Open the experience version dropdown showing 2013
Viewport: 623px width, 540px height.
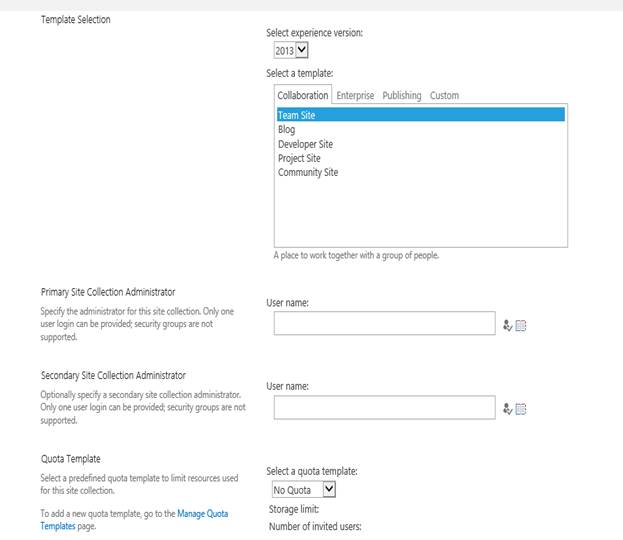click(291, 49)
